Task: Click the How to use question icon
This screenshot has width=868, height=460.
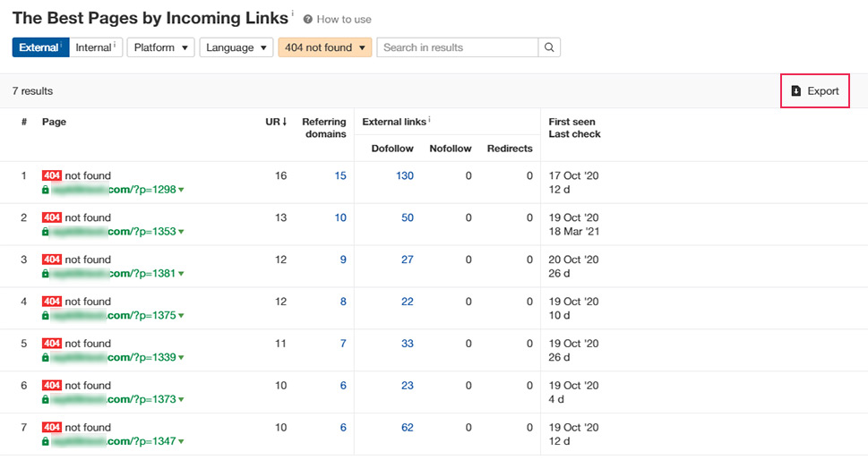Action: point(308,20)
